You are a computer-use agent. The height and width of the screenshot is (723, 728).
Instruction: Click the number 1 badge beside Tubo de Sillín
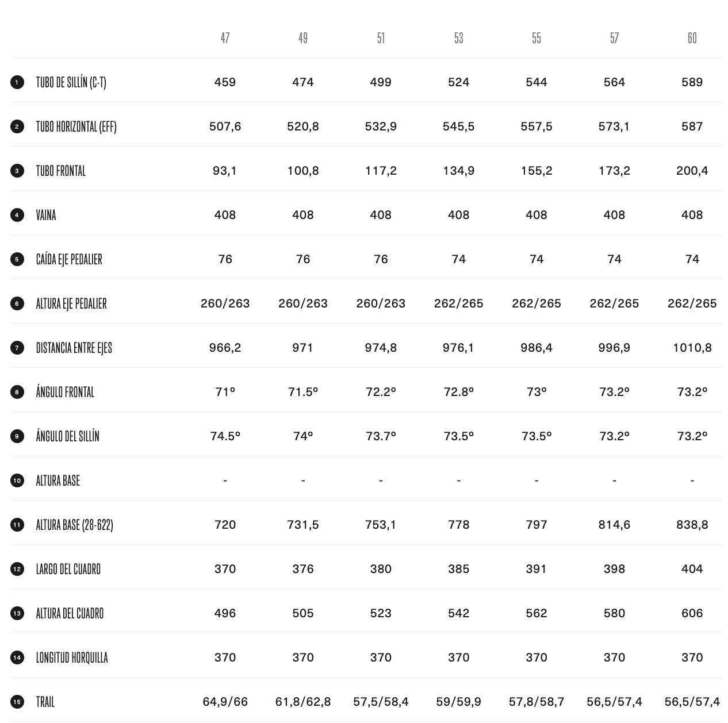(17, 82)
